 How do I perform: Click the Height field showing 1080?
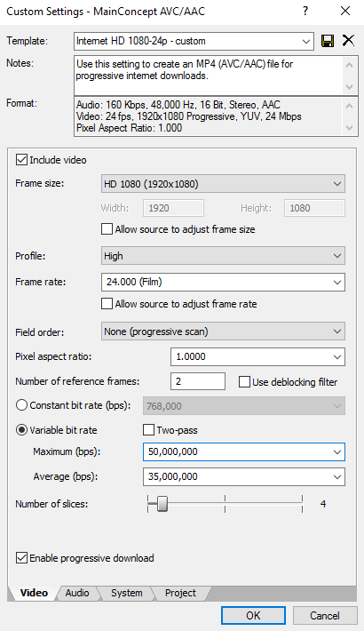(314, 208)
